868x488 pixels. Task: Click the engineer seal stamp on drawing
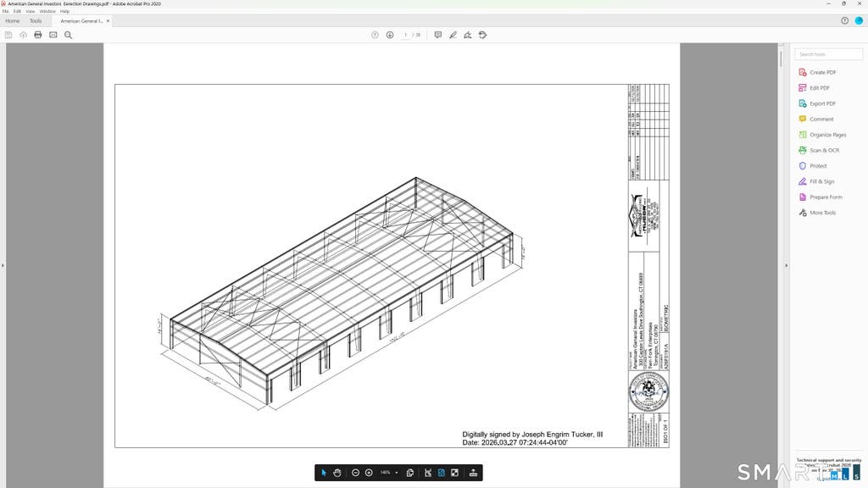tap(648, 391)
